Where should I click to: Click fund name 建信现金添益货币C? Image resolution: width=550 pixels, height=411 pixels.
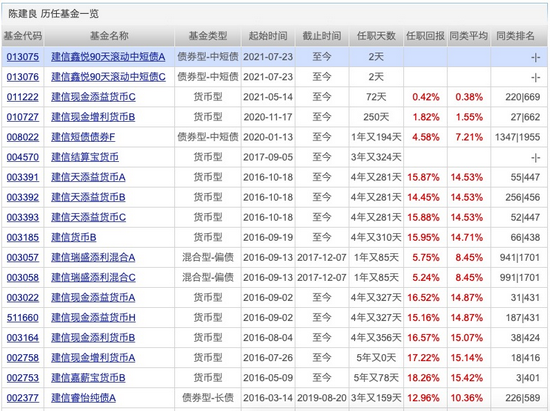(93, 97)
